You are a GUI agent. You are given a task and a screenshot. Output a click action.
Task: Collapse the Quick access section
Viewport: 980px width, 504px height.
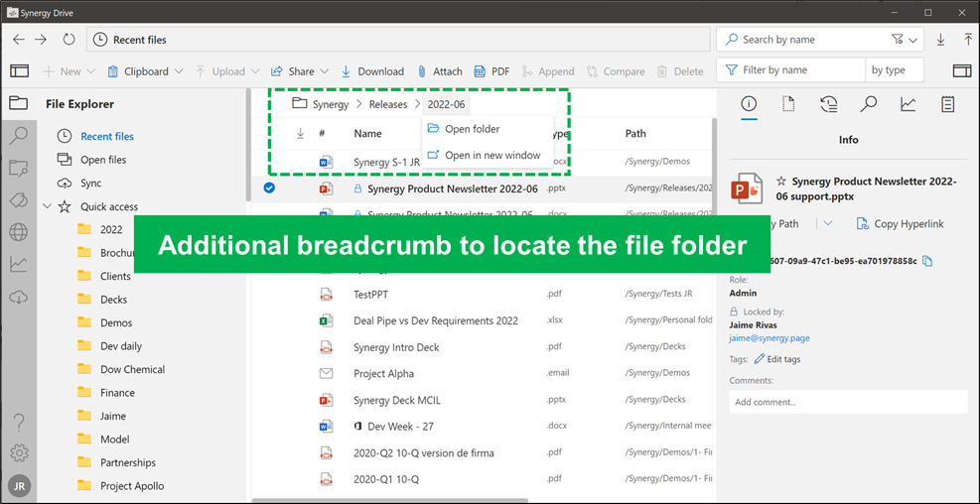[48, 206]
